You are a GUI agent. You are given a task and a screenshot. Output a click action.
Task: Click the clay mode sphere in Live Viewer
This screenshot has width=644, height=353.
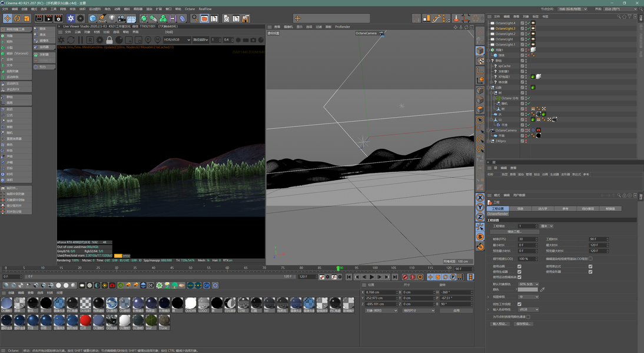[x=119, y=40]
